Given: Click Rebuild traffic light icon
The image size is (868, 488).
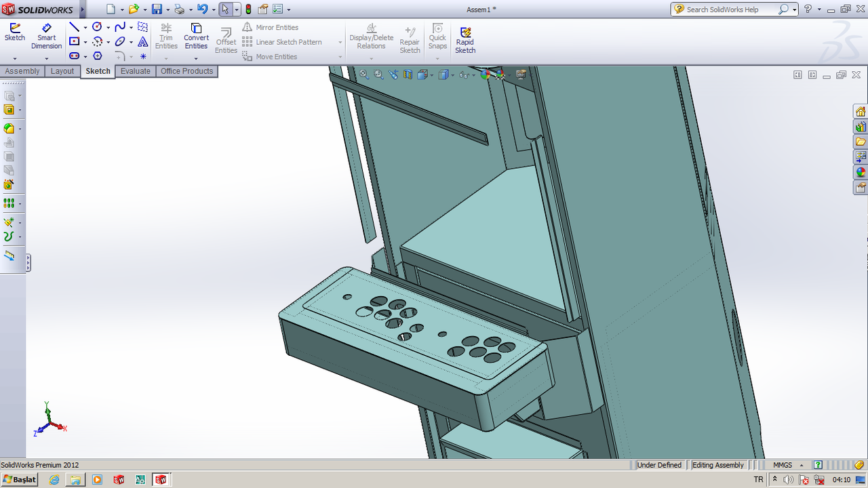Looking at the screenshot, I should click(248, 9).
